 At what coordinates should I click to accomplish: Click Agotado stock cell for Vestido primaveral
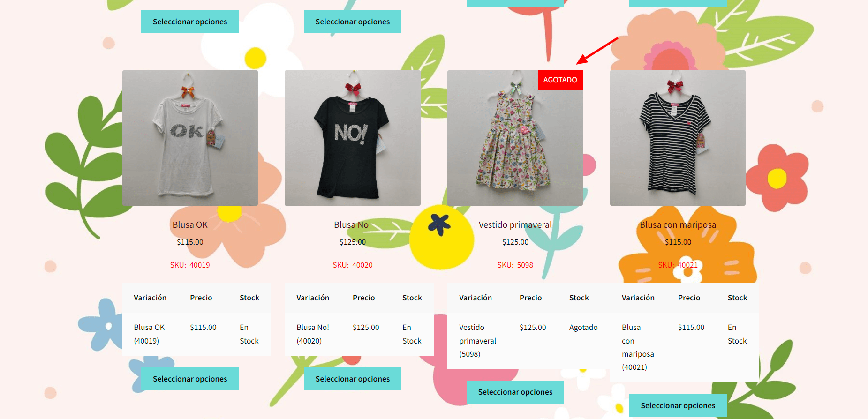tap(583, 328)
